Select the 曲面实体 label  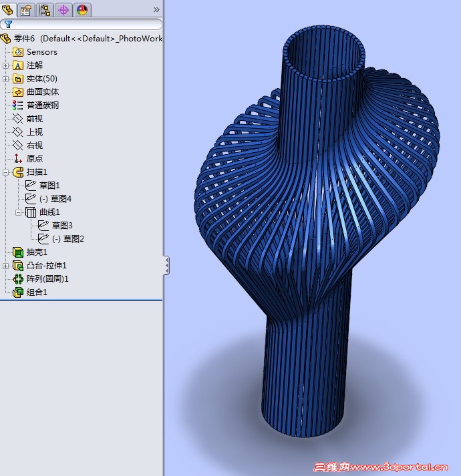43,92
